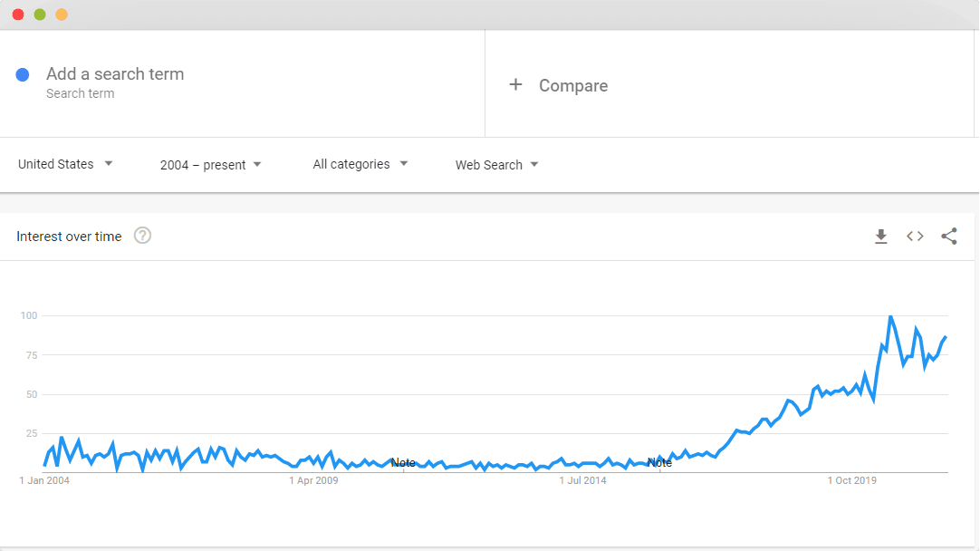Viewport: 980px width, 551px height.
Task: Share the interest over time chart
Action: click(948, 237)
